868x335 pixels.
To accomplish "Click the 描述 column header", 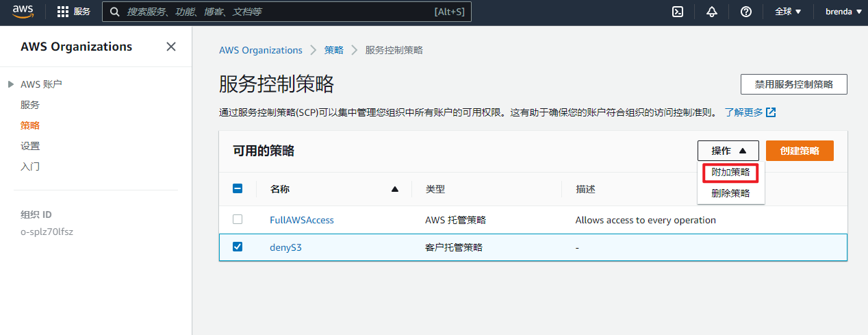I will point(585,189).
